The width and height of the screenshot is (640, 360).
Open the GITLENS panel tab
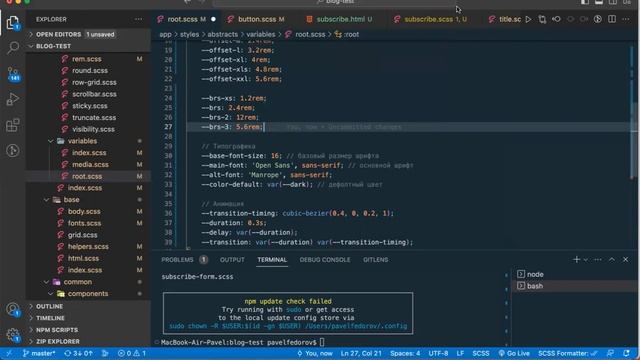pyautogui.click(x=376, y=260)
